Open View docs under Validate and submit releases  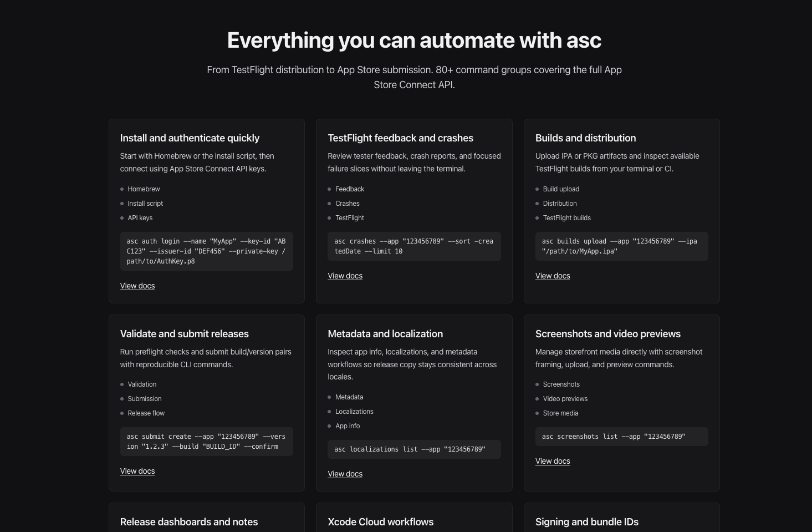137,471
